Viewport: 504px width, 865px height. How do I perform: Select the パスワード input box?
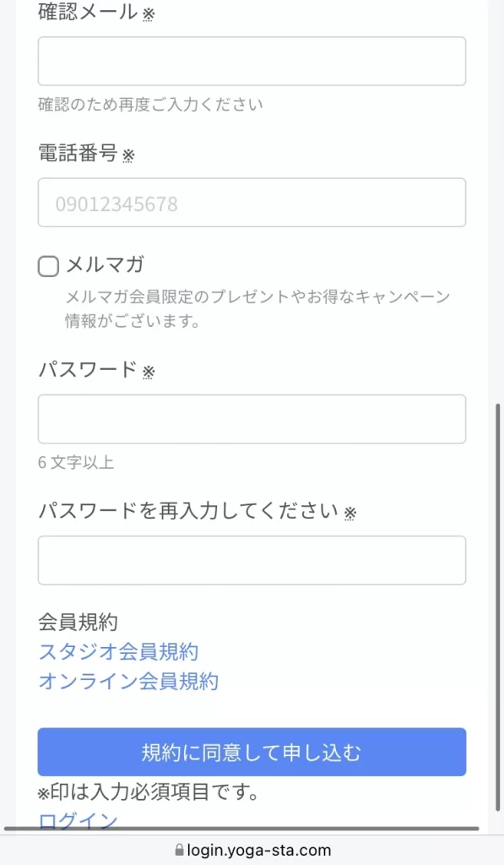pyautogui.click(x=252, y=419)
